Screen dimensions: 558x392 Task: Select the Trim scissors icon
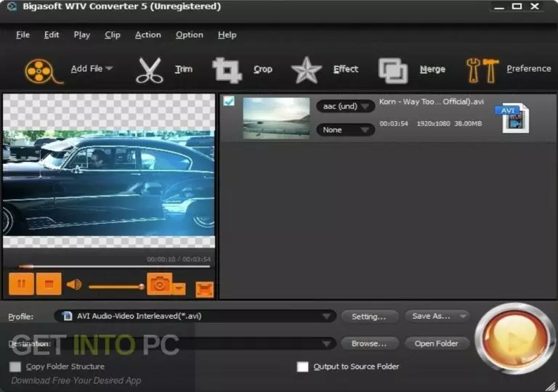pos(150,70)
